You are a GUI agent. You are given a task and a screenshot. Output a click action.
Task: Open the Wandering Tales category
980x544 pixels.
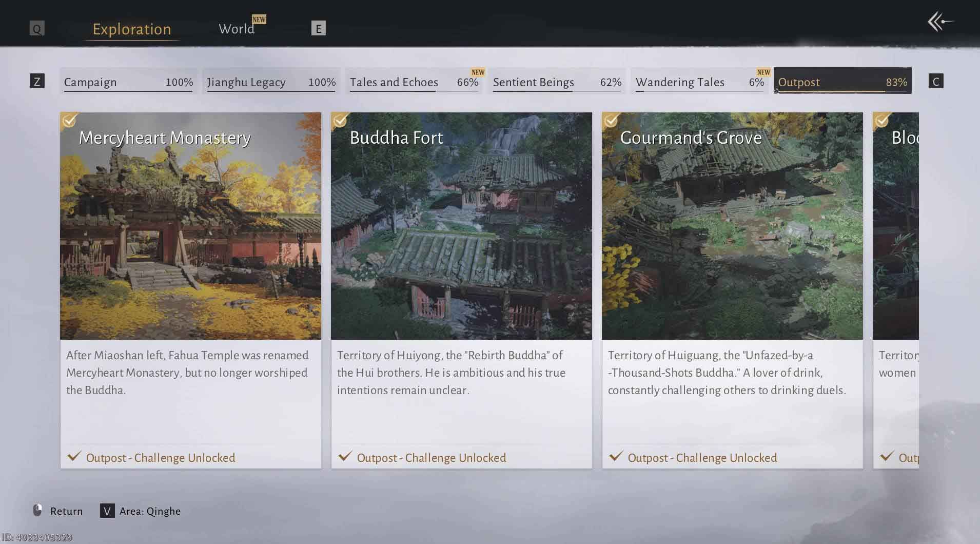tap(700, 81)
